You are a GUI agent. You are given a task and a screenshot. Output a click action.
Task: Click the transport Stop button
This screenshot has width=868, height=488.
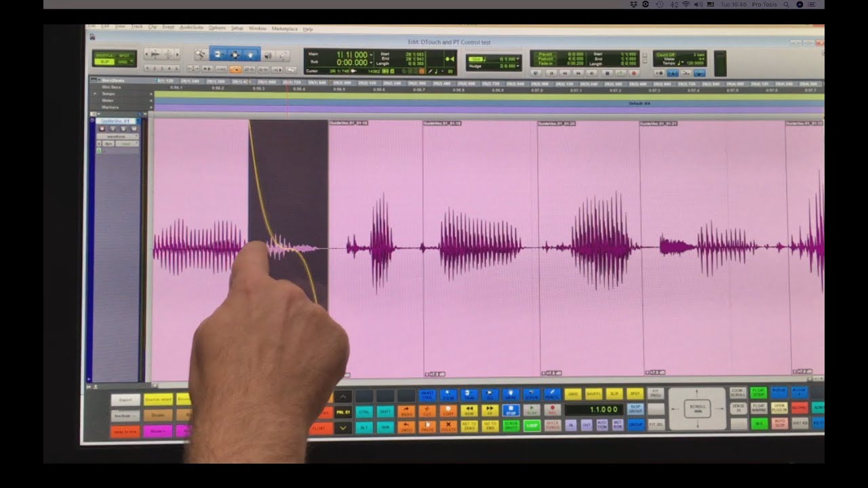pyautogui.click(x=607, y=73)
